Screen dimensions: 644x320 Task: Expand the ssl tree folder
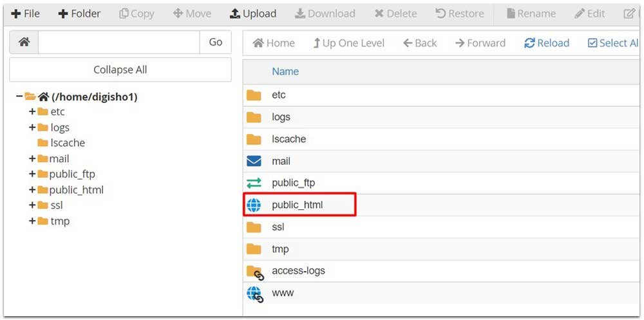(x=32, y=205)
